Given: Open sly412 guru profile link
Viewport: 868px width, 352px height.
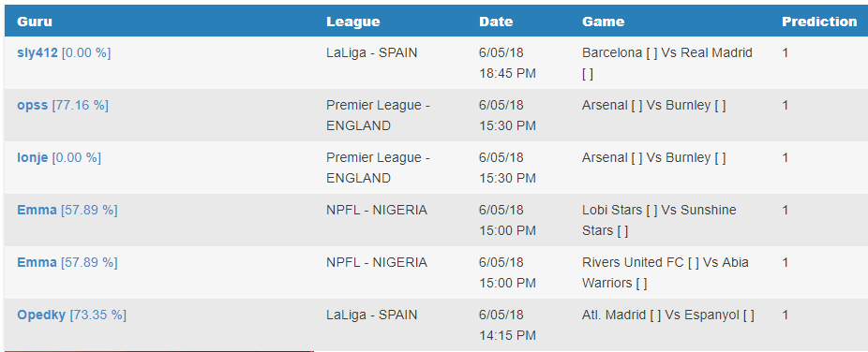Looking at the screenshot, I should coord(37,53).
